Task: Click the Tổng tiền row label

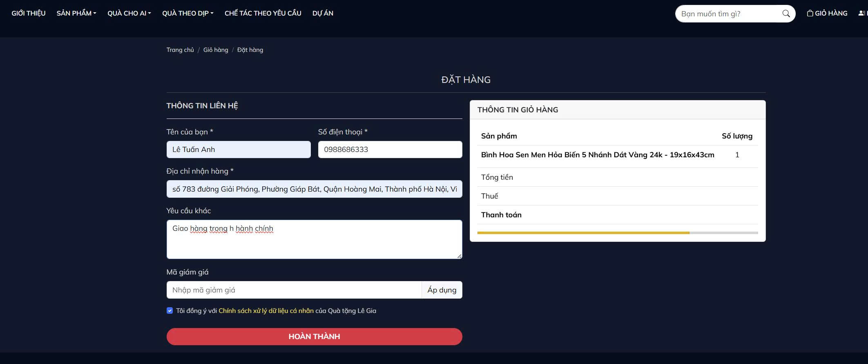Action: tap(497, 177)
